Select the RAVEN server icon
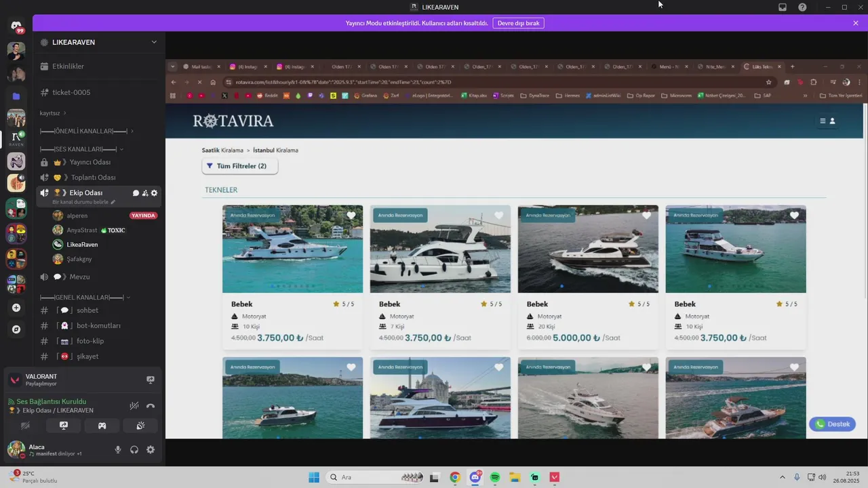868x488 pixels. tap(16, 139)
